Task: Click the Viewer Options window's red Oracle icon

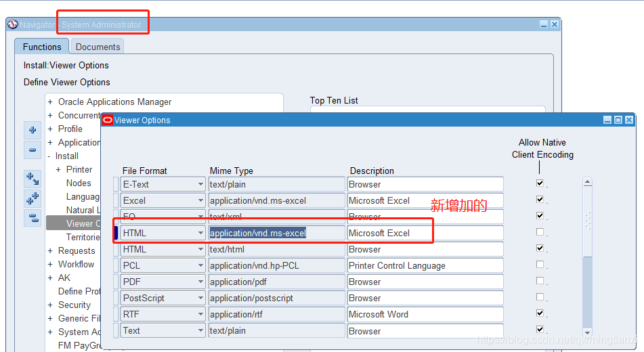Action: 108,120
